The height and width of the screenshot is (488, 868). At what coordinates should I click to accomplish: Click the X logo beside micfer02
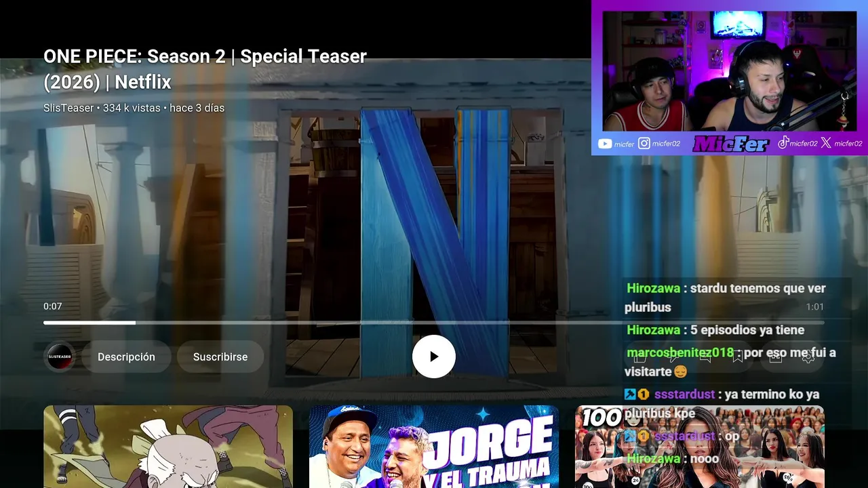pos(826,143)
